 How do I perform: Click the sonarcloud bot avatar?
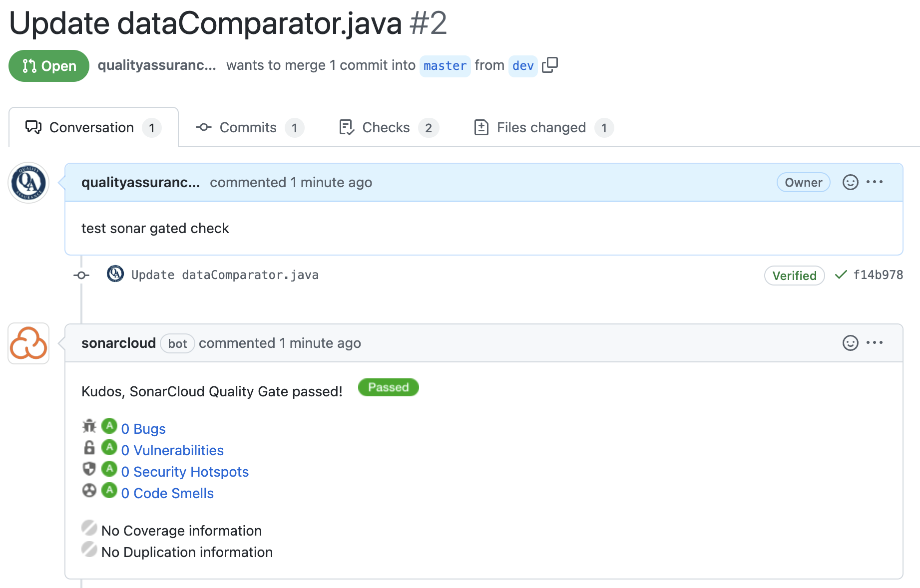pyautogui.click(x=28, y=343)
